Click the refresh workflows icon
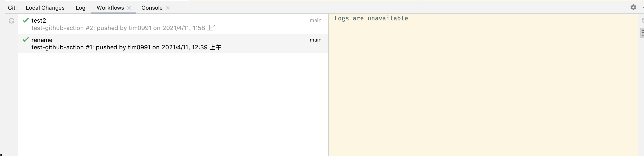Viewport: 644px width, 156px height. point(12,21)
